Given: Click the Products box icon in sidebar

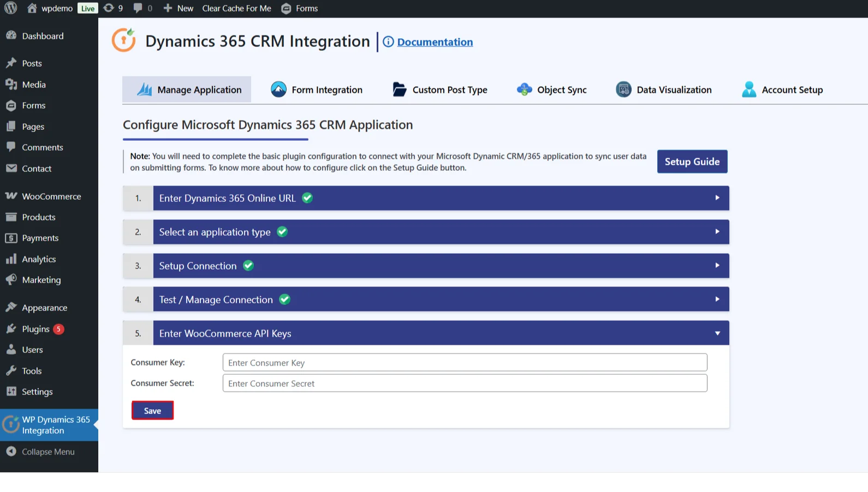Looking at the screenshot, I should [11, 217].
